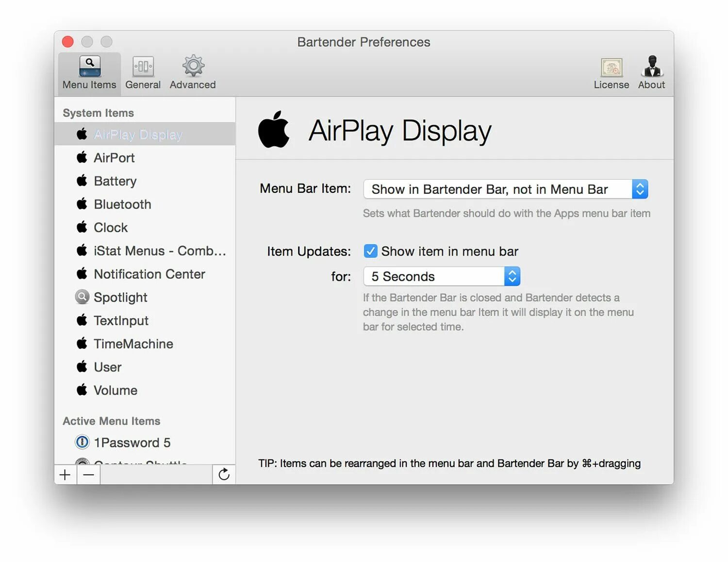Screen dimensions: 728x562
Task: Open the About bartender pane
Action: 651,73
